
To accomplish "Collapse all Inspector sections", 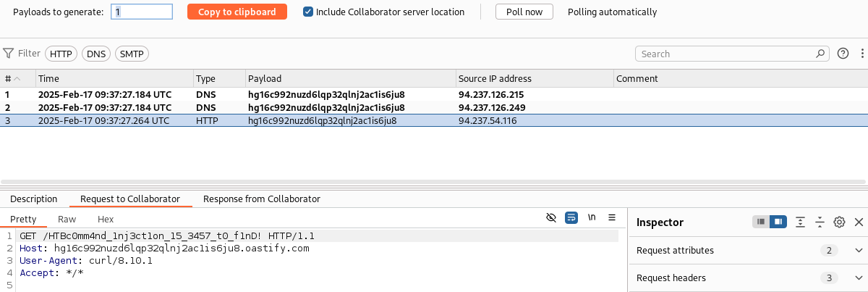I will [x=820, y=222].
